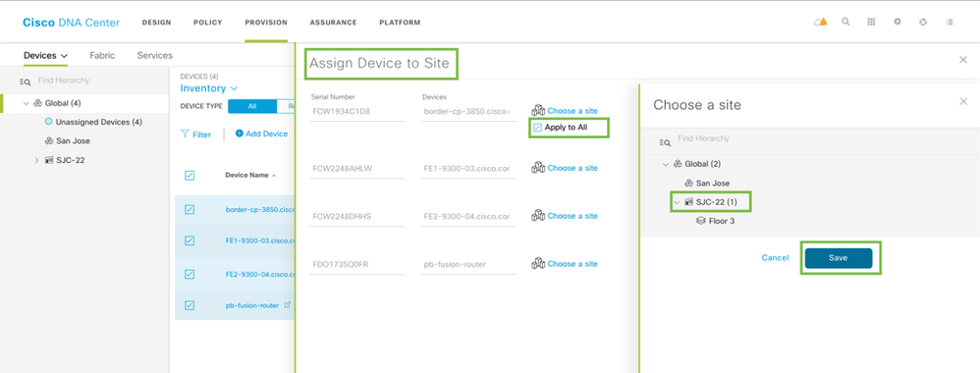Click Choose a site for pb-fusion-router
The width and height of the screenshot is (980, 373).
(x=572, y=264)
